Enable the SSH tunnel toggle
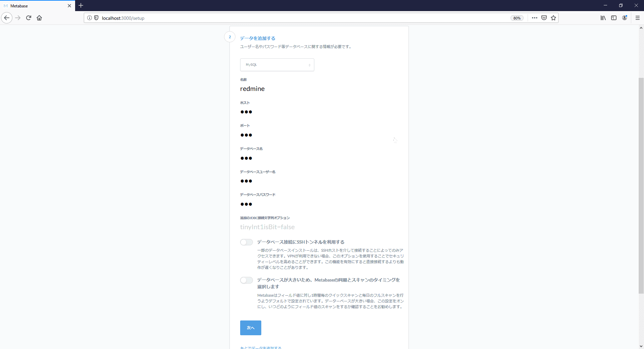 (x=247, y=242)
